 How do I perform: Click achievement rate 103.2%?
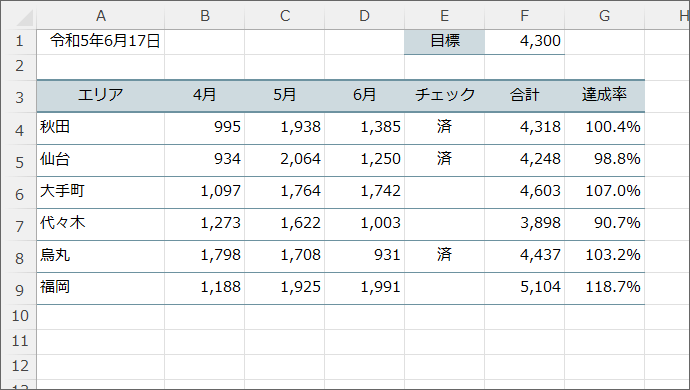[605, 257]
